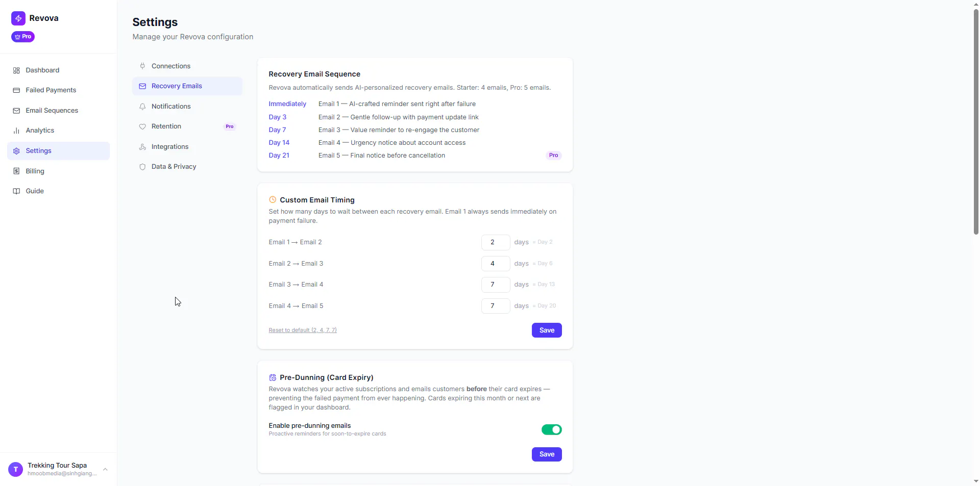Toggle the Enable pre-dunning emails switch

point(551,430)
